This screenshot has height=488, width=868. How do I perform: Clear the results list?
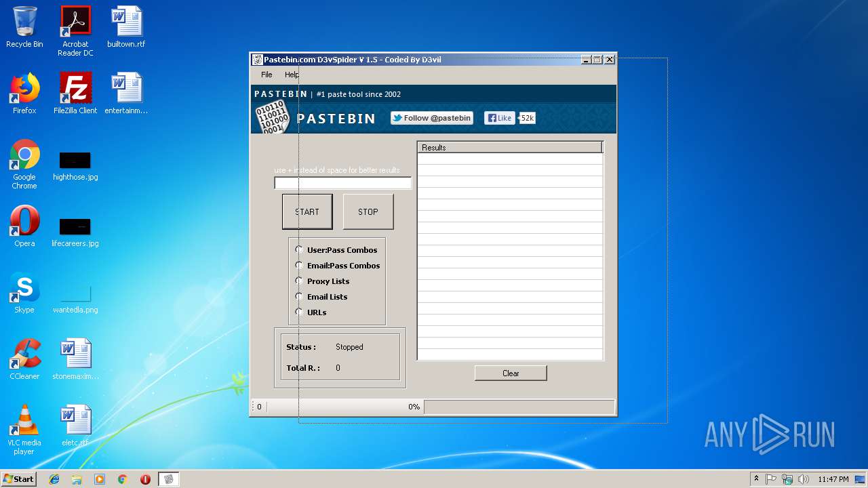511,373
